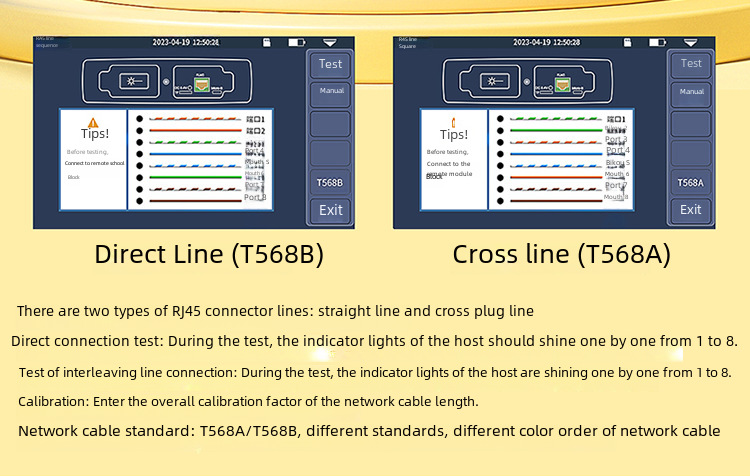Tap the last pin bullet on T568A screen
This screenshot has height=476, width=750.
pyautogui.click(x=500, y=201)
